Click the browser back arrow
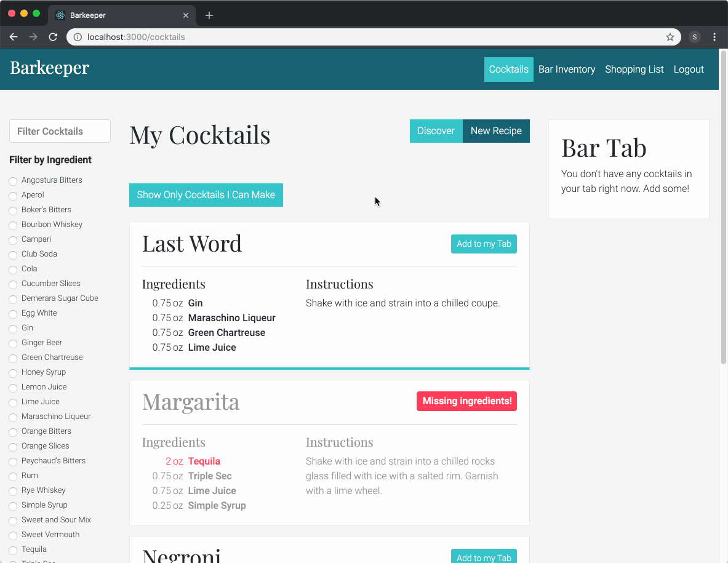The image size is (728, 563). coord(14,37)
